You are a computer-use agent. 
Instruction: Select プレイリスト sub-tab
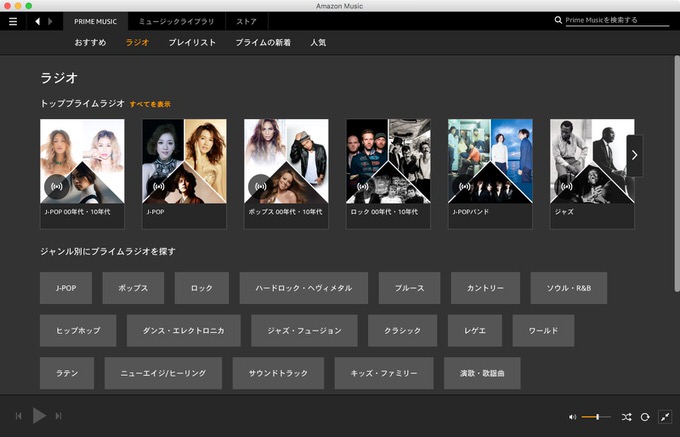(x=192, y=42)
